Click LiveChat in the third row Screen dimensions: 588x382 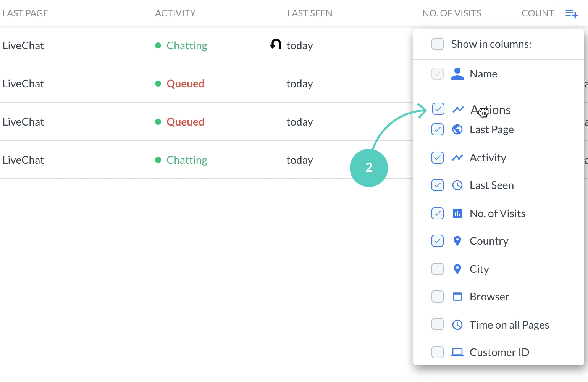click(23, 122)
